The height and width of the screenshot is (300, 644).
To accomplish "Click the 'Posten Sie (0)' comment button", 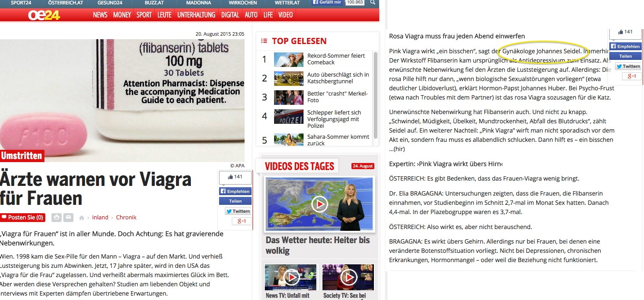I will (x=22, y=218).
